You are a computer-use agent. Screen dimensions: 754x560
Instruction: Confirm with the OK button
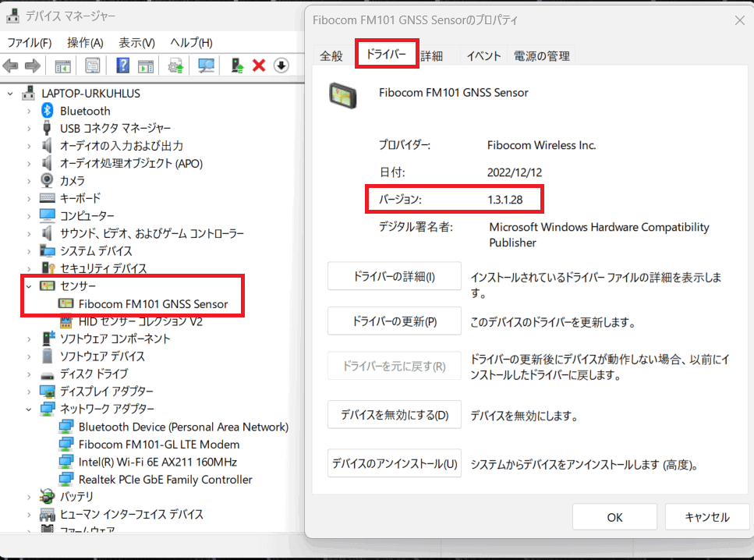point(614,517)
